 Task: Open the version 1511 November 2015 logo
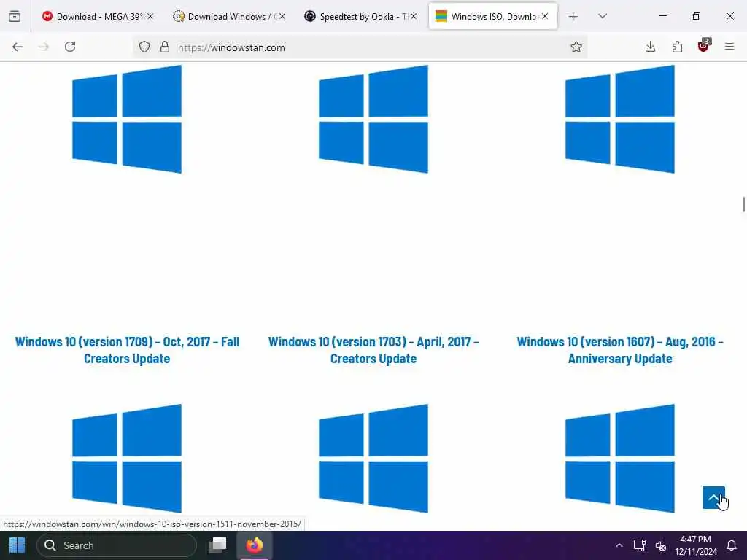tap(127, 458)
